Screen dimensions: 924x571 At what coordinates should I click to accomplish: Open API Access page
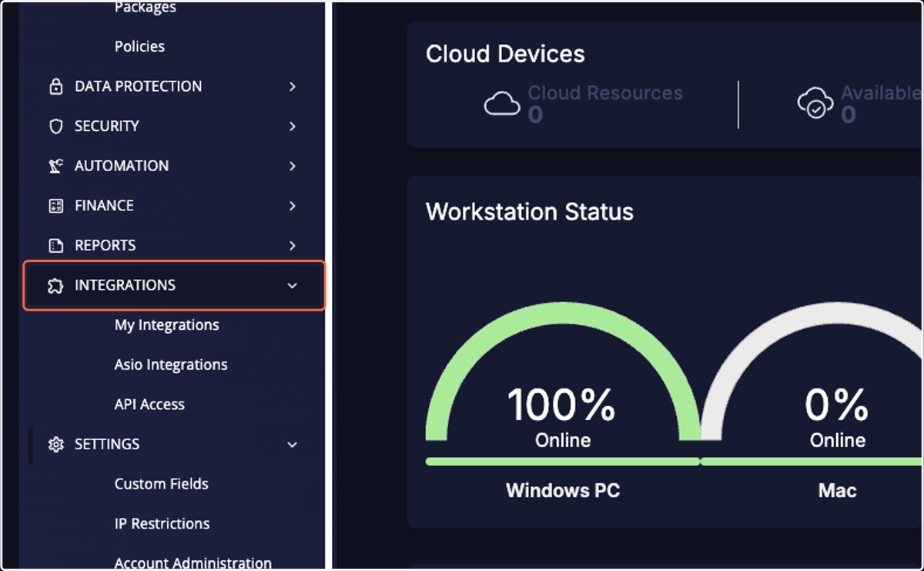149,405
